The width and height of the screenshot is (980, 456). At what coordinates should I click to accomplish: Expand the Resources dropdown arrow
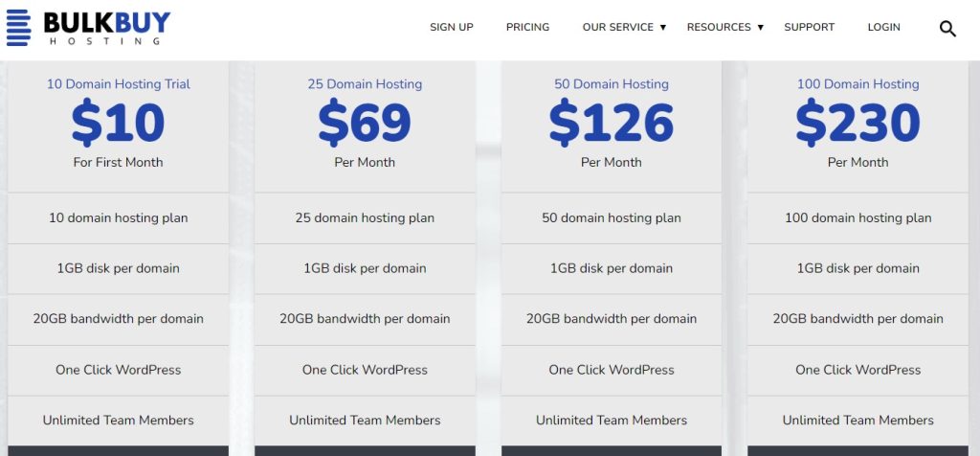click(x=760, y=28)
